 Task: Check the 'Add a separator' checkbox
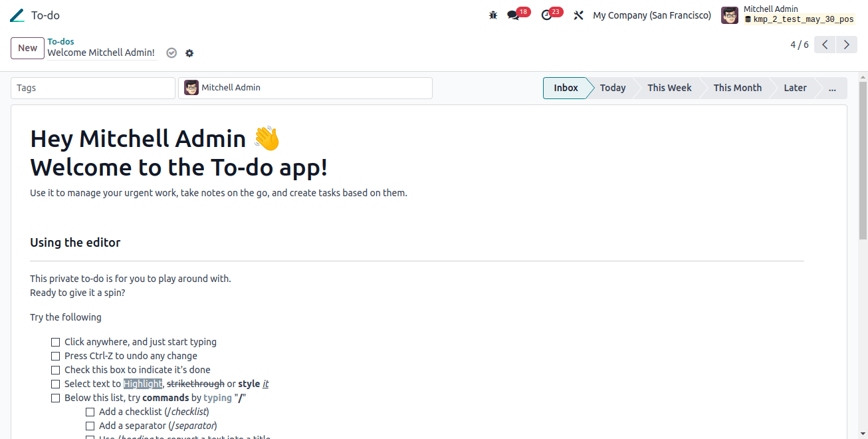pos(90,426)
